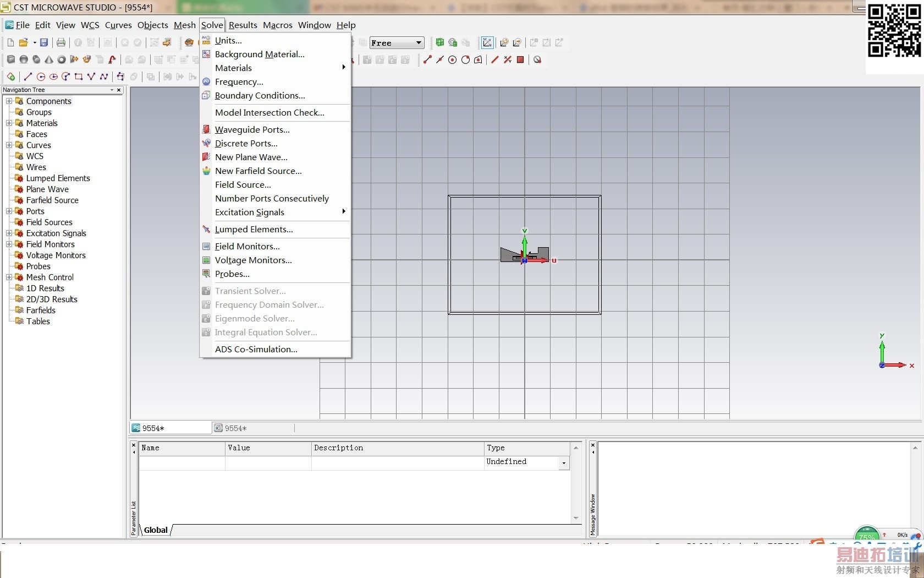Select the curve rectangle tool
924x578 pixels.
pos(79,77)
